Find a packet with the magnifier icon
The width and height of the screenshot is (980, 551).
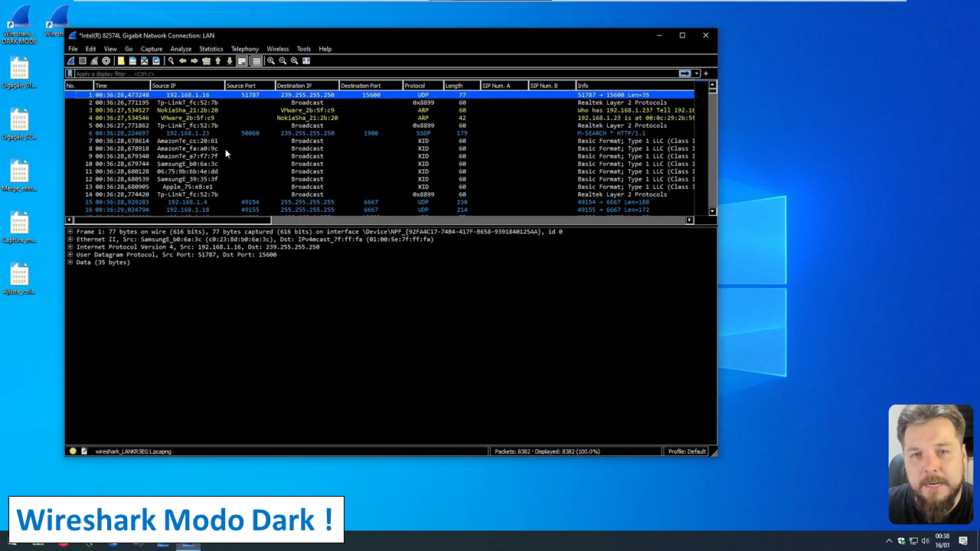[x=171, y=61]
